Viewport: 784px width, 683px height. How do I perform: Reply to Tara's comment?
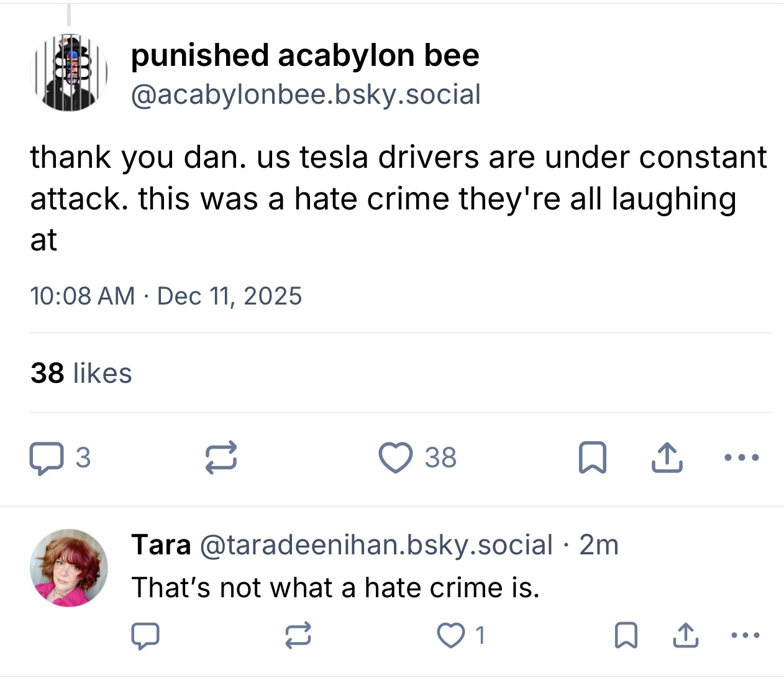(x=145, y=636)
